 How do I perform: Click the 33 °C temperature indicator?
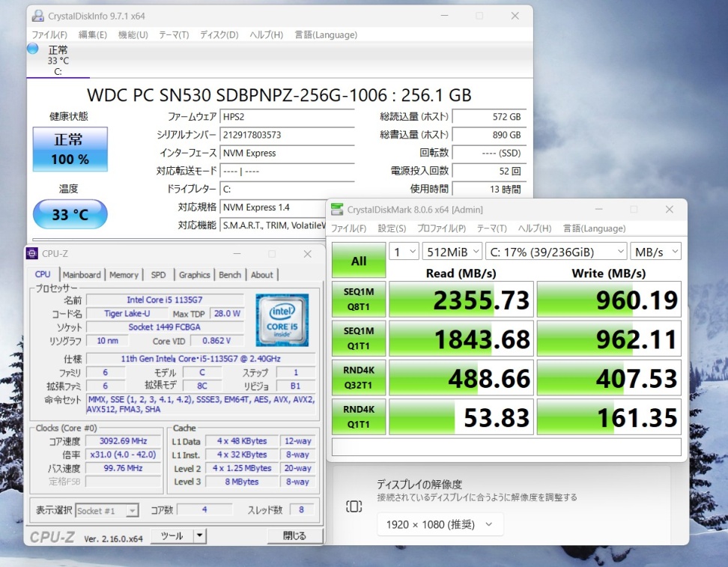pos(70,214)
